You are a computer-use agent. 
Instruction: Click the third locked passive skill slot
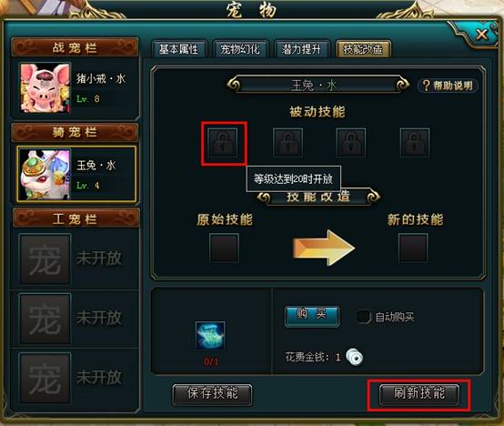[351, 142]
